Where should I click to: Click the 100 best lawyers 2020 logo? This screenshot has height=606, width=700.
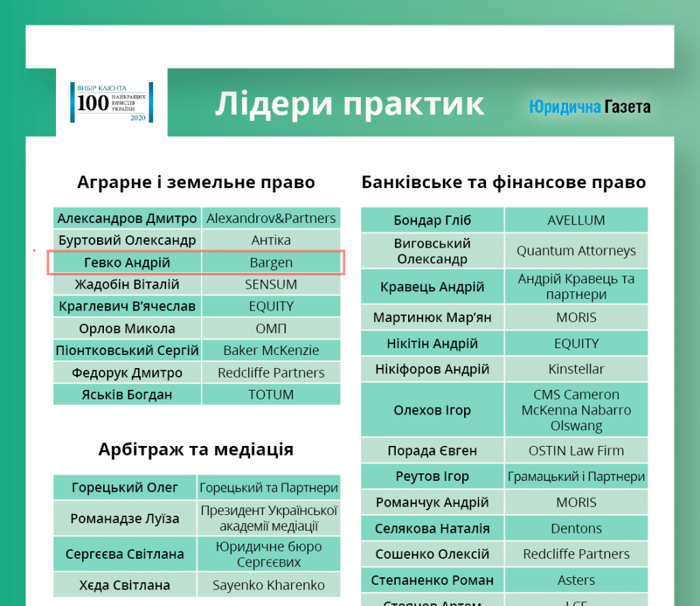111,102
